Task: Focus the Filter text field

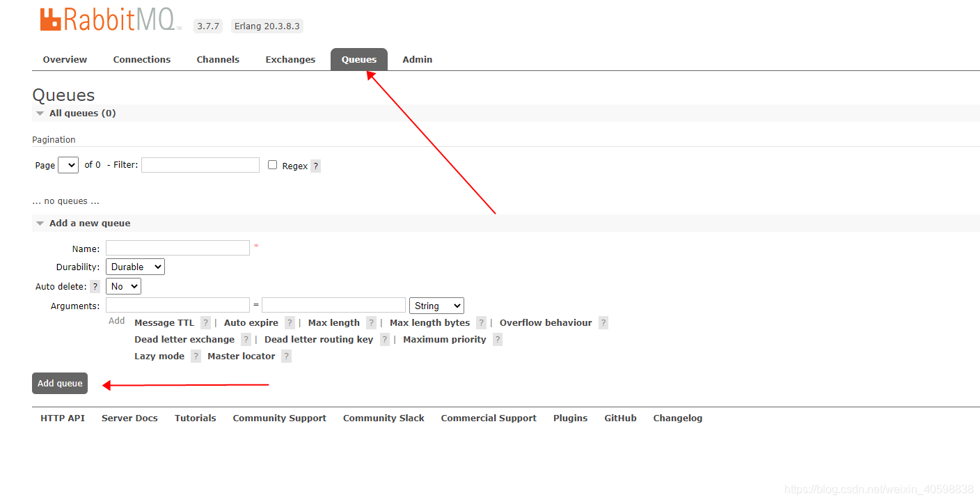Action: click(x=200, y=165)
